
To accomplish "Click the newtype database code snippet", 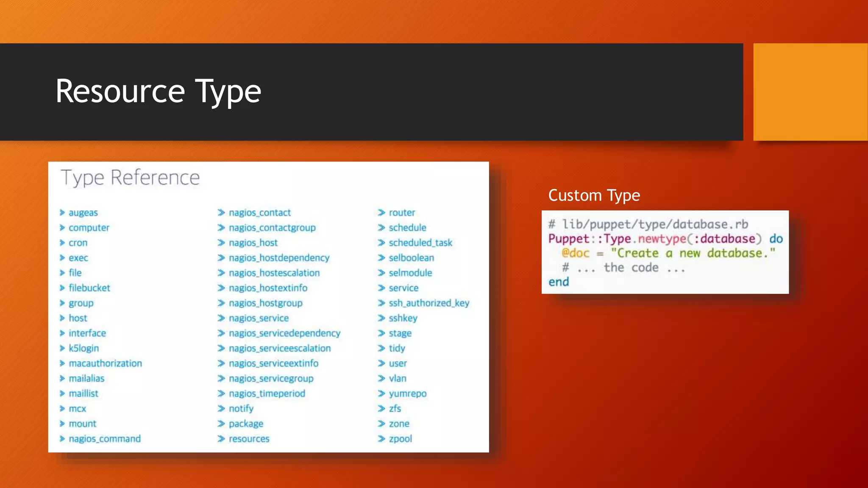I will 665,252.
